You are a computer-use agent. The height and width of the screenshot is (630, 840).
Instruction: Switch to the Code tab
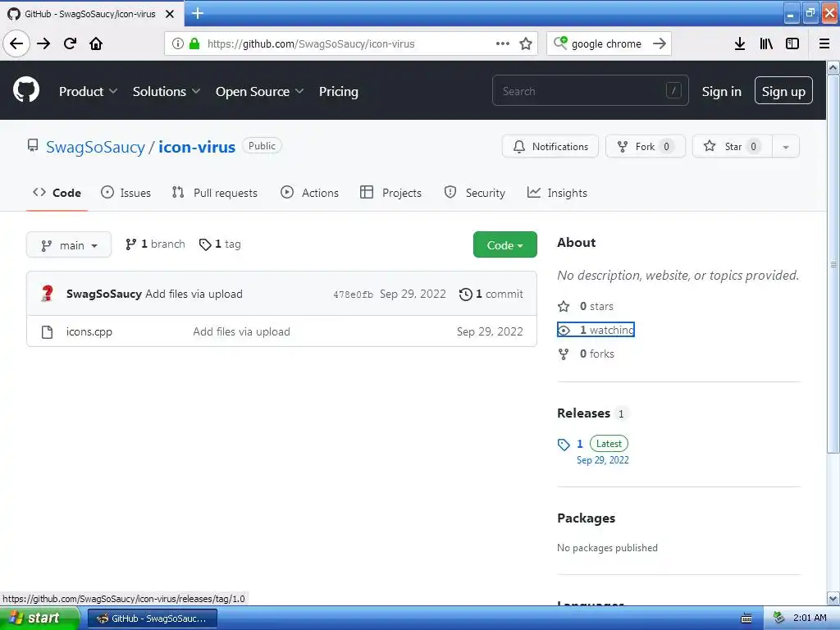pos(57,193)
